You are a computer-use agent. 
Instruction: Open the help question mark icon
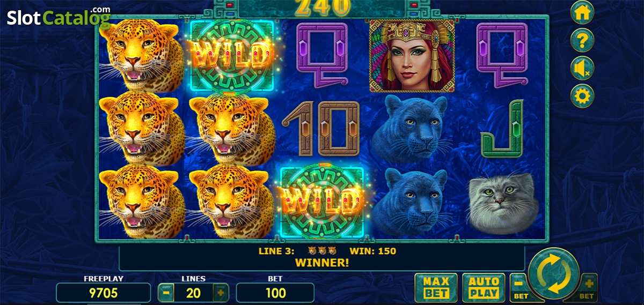582,41
